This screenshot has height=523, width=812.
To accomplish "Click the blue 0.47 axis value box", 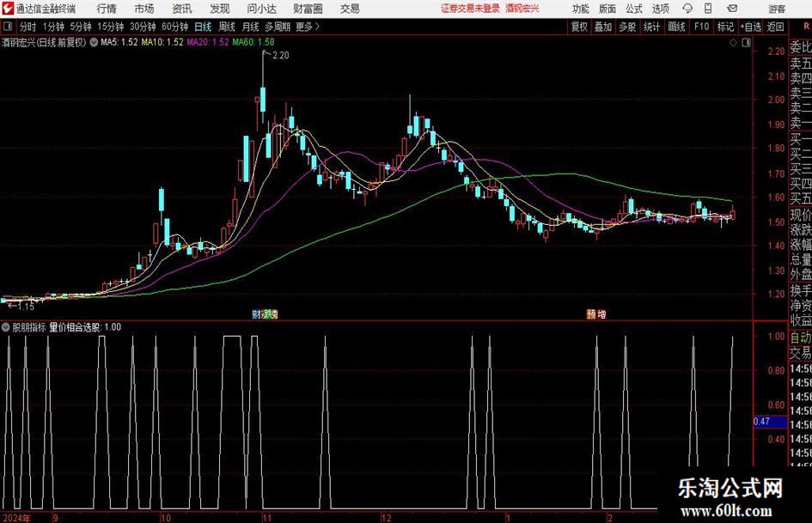I will coord(769,422).
